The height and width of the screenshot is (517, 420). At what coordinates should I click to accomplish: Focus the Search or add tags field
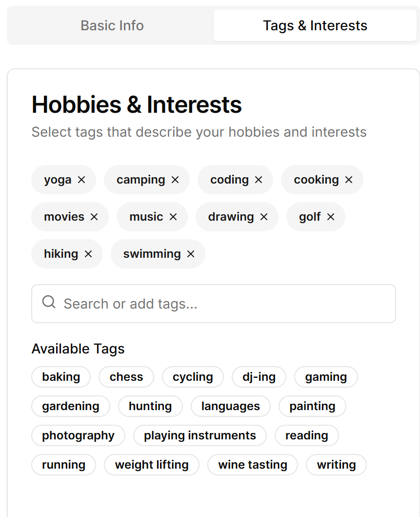pos(214,304)
